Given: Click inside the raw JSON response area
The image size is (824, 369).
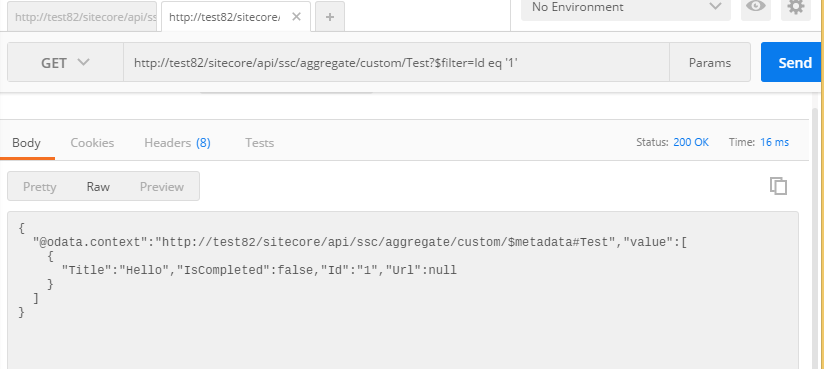Looking at the screenshot, I should (x=403, y=290).
